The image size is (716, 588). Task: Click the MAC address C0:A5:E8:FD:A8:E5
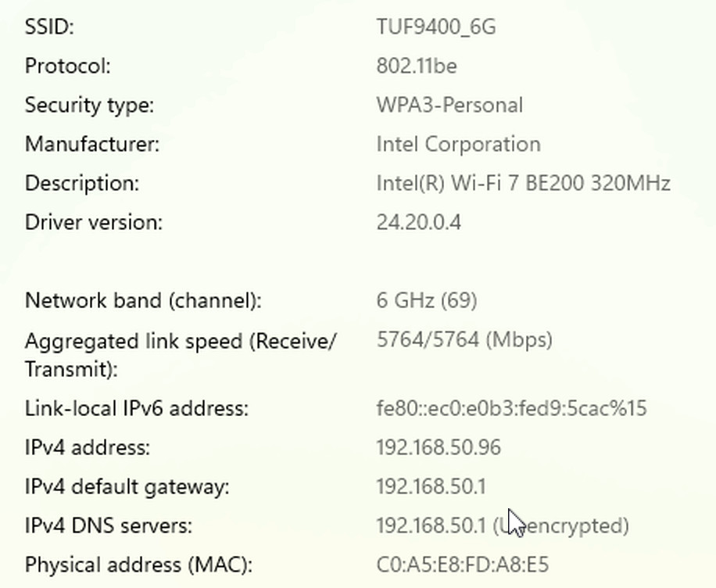pos(462,565)
